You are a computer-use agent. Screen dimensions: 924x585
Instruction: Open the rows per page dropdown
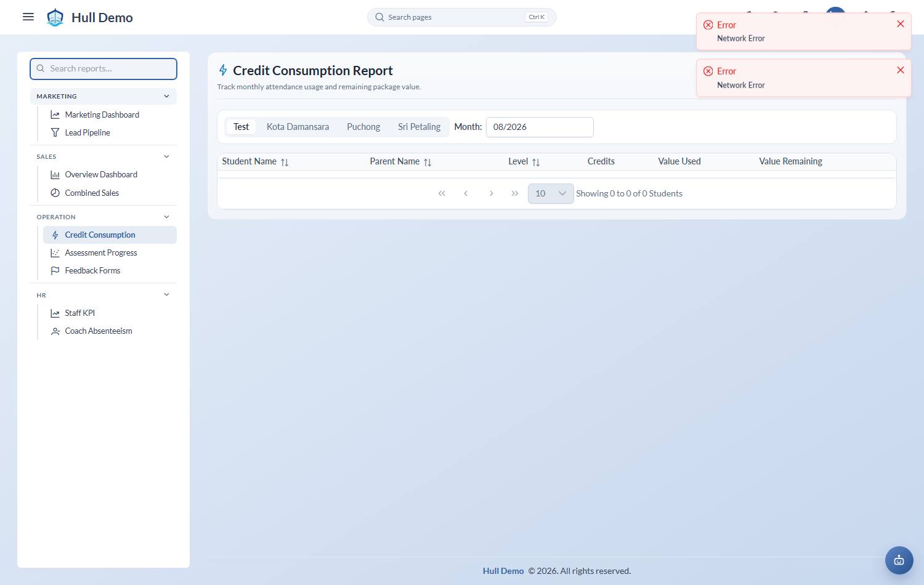coord(551,193)
